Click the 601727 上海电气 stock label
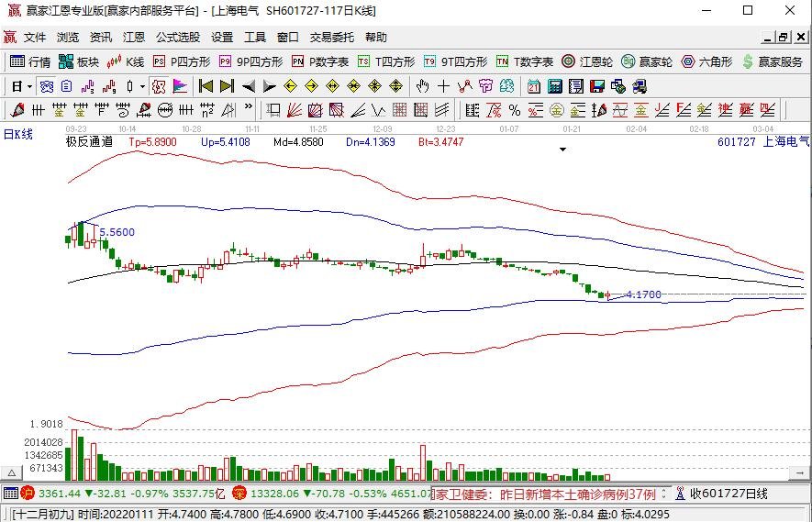The height and width of the screenshot is (522, 812). [x=763, y=141]
